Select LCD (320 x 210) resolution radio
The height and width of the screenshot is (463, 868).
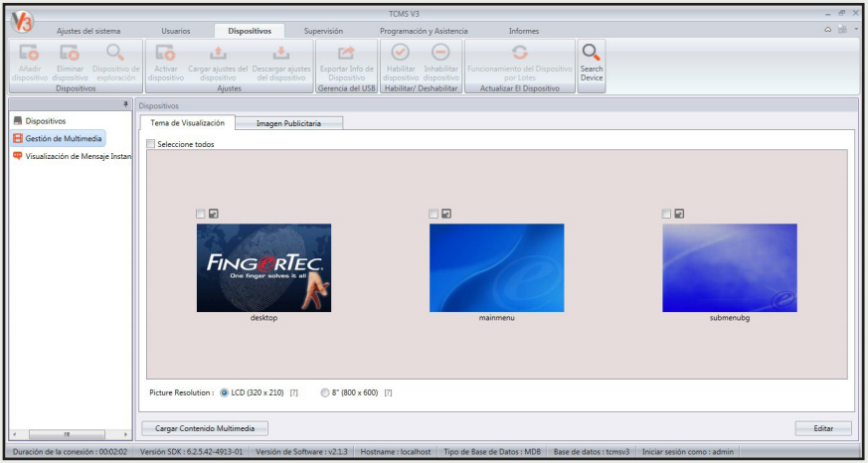(x=224, y=392)
